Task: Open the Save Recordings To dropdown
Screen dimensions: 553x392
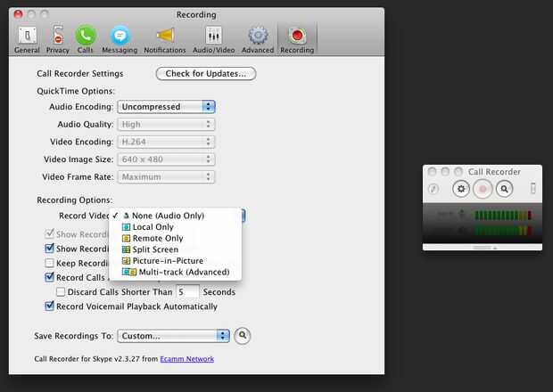Action: pos(174,336)
